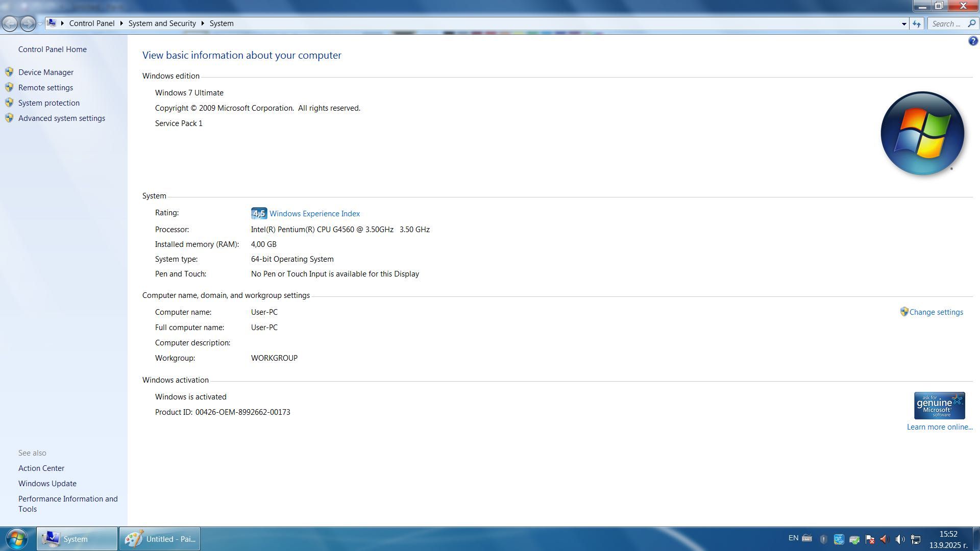Expand the arrow after Control Panel breadcrumb

(121, 23)
